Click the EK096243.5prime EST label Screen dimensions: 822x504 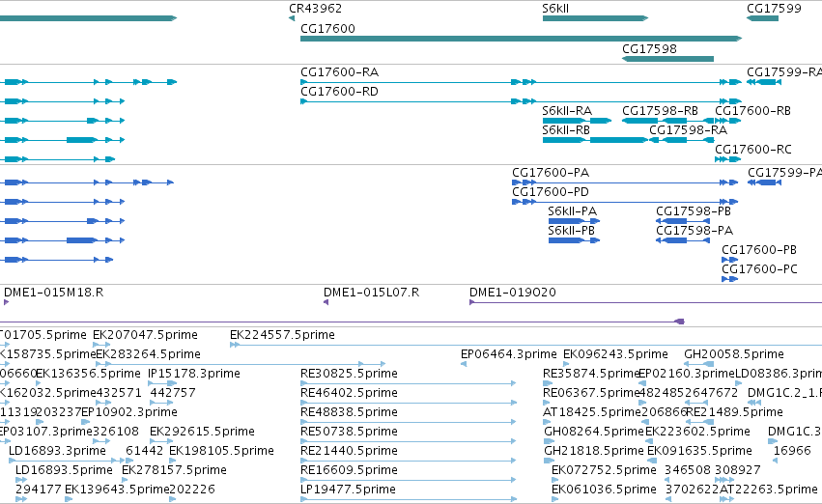click(615, 354)
